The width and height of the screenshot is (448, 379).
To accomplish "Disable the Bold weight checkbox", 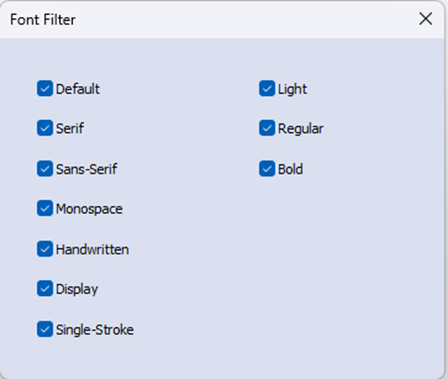I will (x=267, y=169).
